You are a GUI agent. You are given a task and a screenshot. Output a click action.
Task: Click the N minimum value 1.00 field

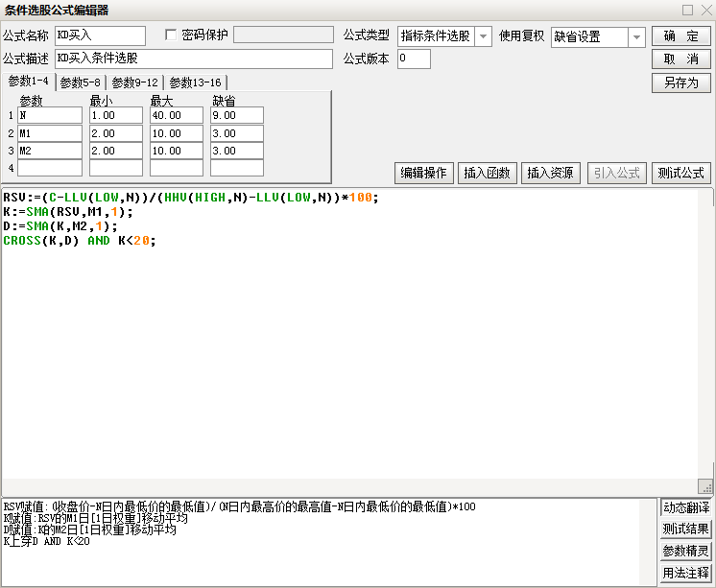(x=116, y=115)
